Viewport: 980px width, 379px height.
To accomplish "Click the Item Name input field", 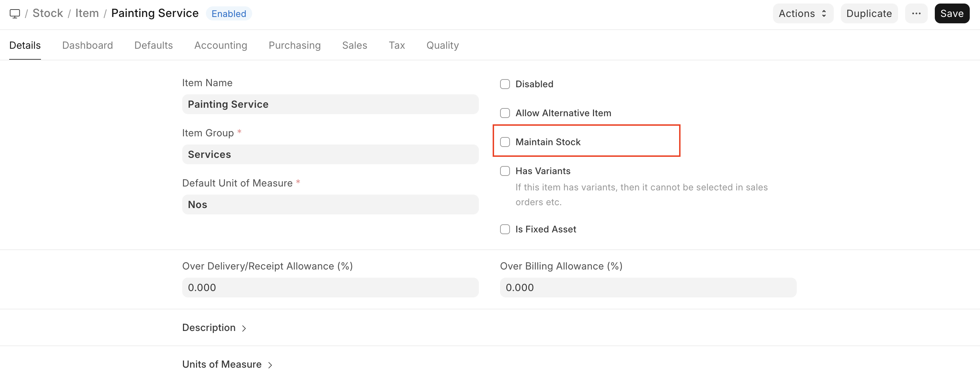I will 330,104.
